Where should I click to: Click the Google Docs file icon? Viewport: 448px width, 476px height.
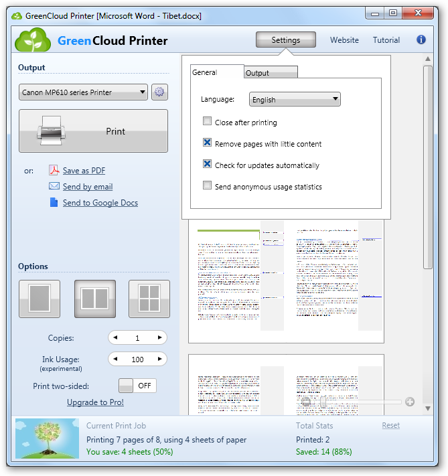54,202
